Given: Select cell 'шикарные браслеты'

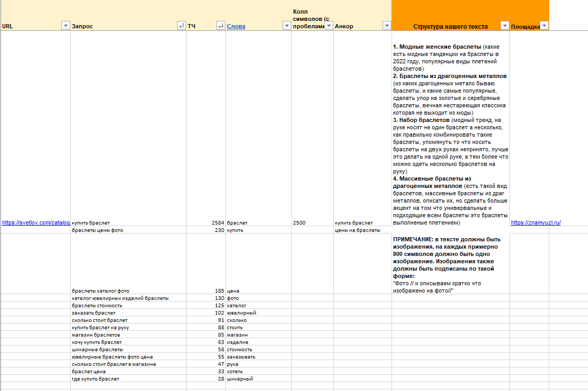Looking at the screenshot, I should [128, 349].
